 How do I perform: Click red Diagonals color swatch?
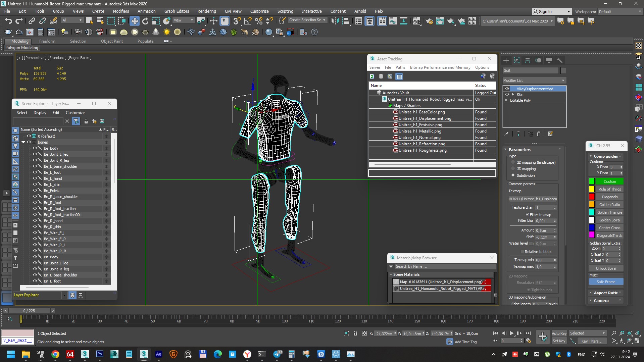pyautogui.click(x=592, y=197)
